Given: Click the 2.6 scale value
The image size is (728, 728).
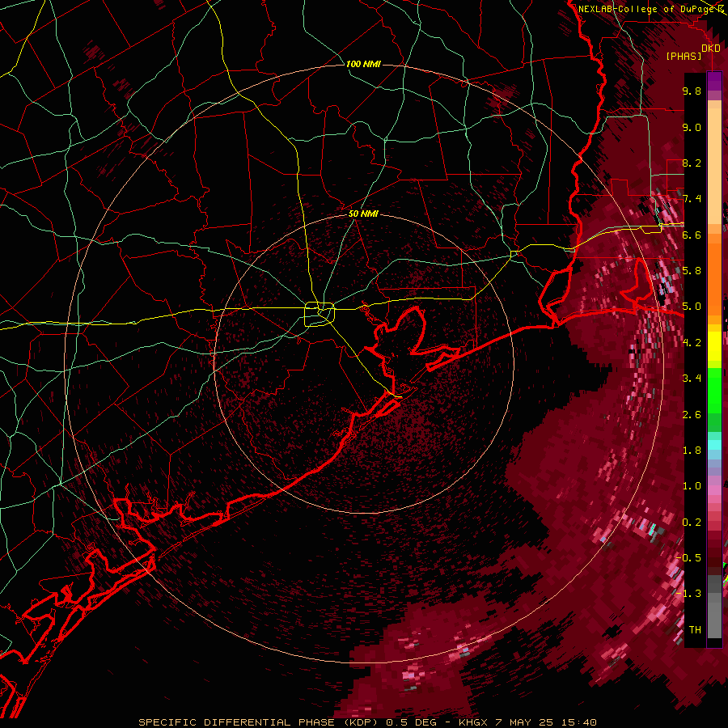Looking at the screenshot, I should [692, 415].
